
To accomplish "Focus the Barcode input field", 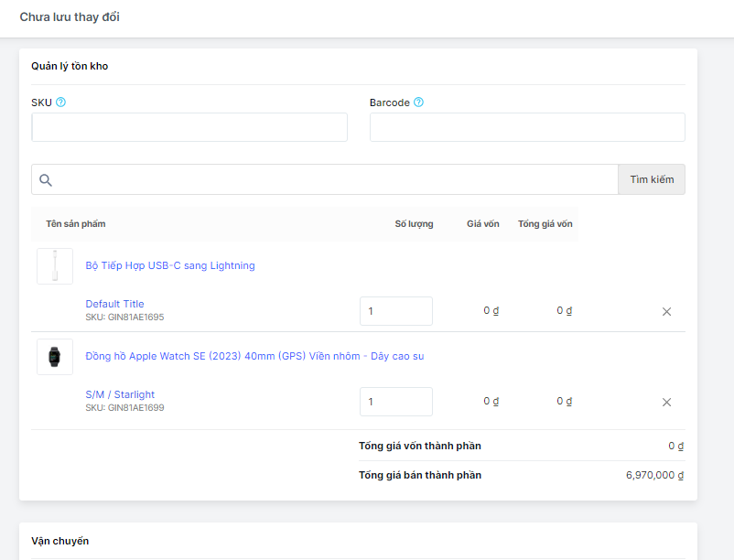I will click(527, 127).
